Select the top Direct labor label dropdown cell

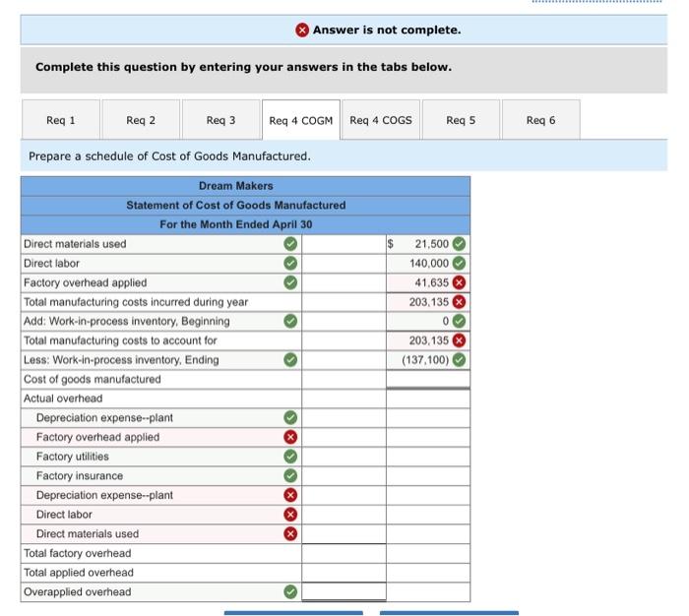pyautogui.click(x=161, y=263)
